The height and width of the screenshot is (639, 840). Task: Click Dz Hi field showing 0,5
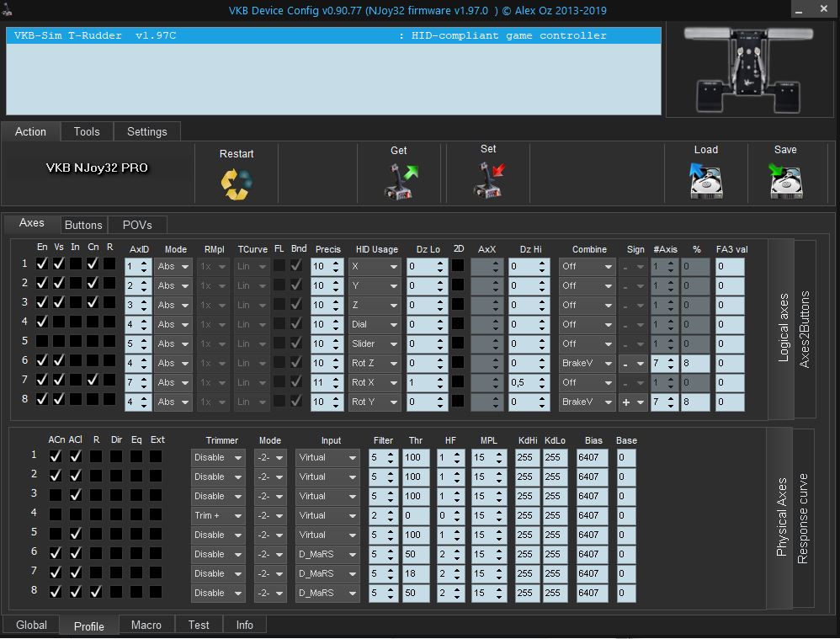click(529, 382)
